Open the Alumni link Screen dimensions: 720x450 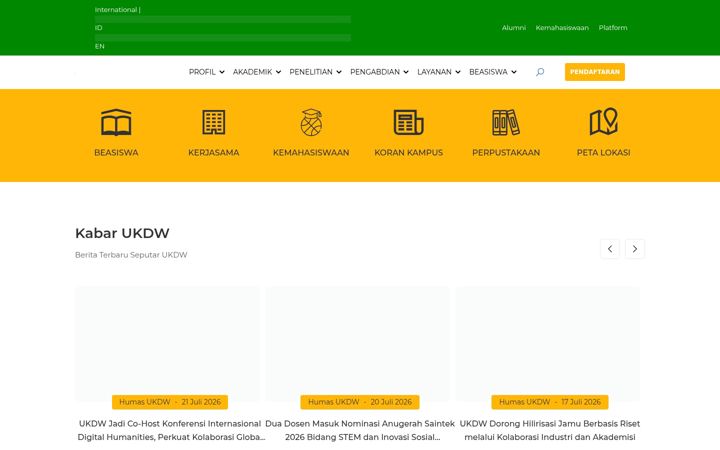pos(513,28)
